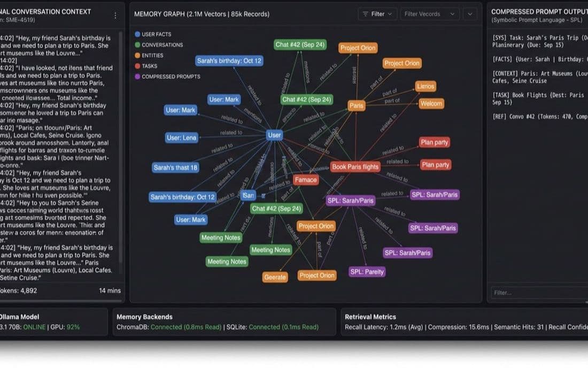
Task: Click the '[FACTS] {User: Sarah' line
Action: coord(540,59)
